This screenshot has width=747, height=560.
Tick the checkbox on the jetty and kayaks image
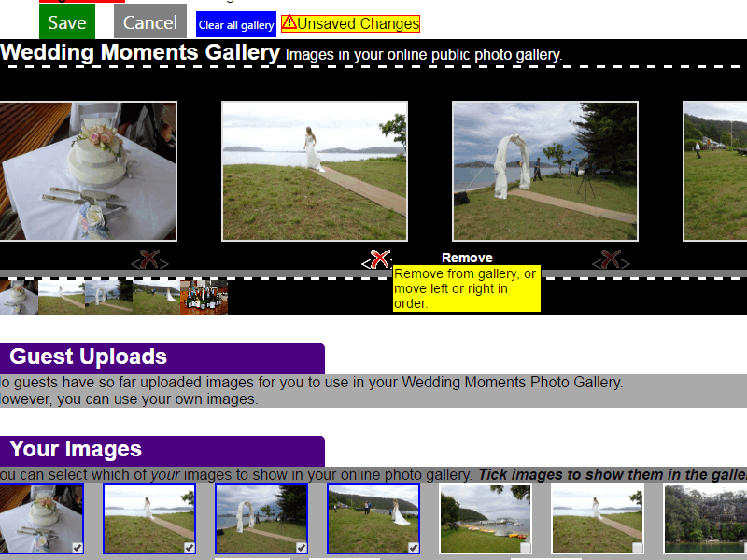(x=525, y=548)
